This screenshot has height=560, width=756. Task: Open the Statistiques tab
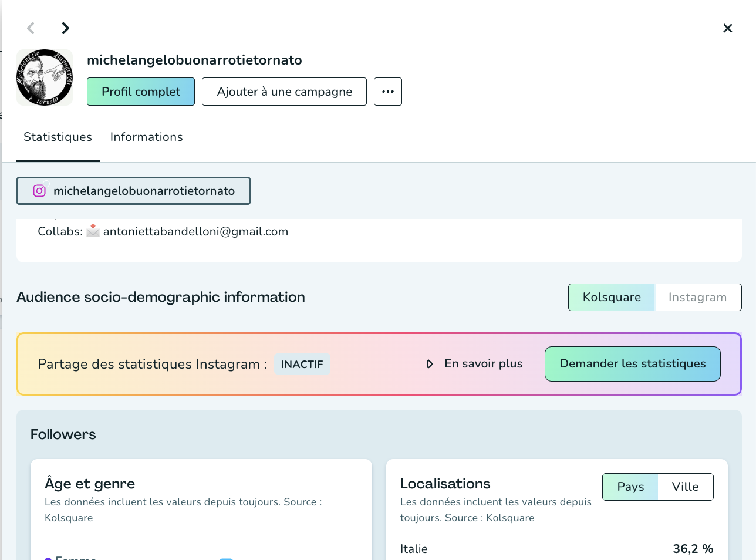(58, 137)
